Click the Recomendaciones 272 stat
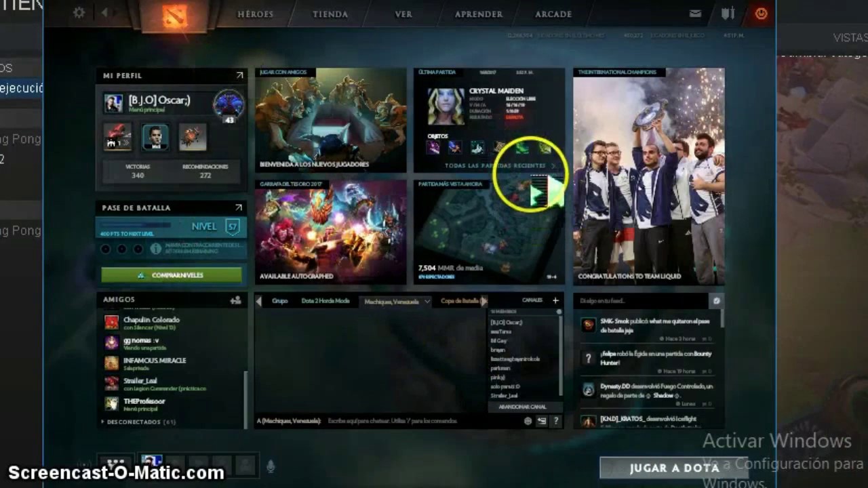Viewport: 868px width, 488px height. 205,171
